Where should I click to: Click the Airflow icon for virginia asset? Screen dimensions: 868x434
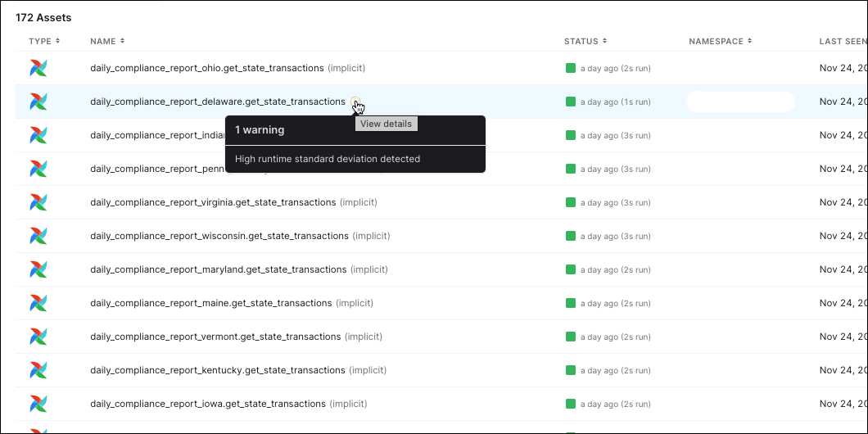[38, 202]
